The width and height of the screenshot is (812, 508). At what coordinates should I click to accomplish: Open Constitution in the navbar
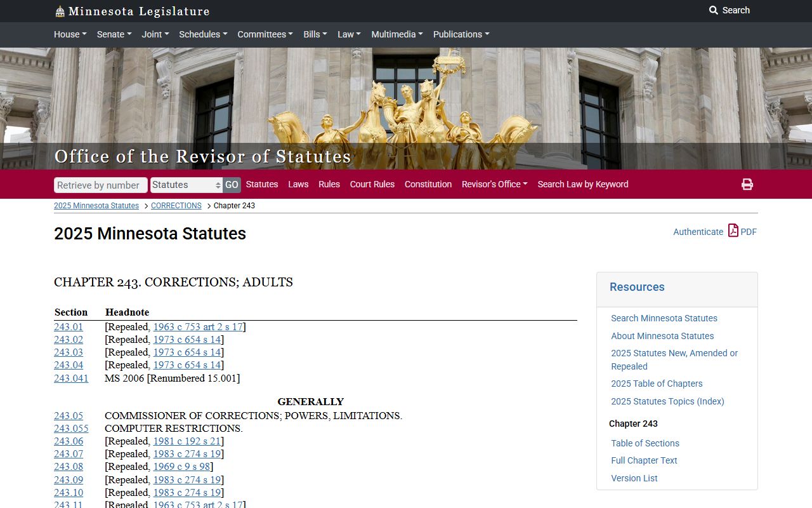click(428, 184)
